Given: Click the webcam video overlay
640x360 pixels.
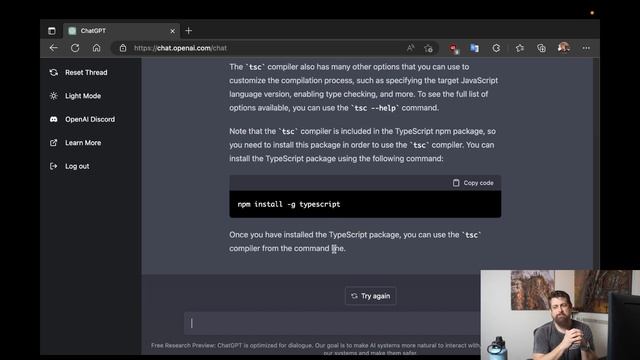Looking at the screenshot, I should 560,315.
